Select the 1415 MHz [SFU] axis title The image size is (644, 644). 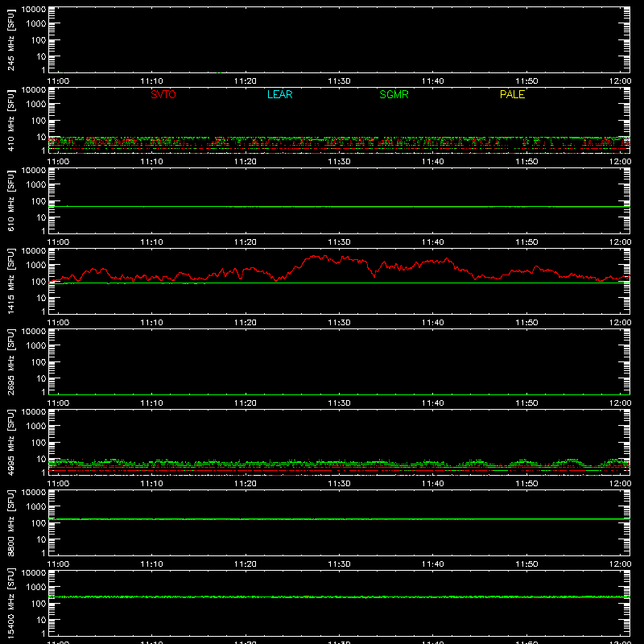(11, 281)
